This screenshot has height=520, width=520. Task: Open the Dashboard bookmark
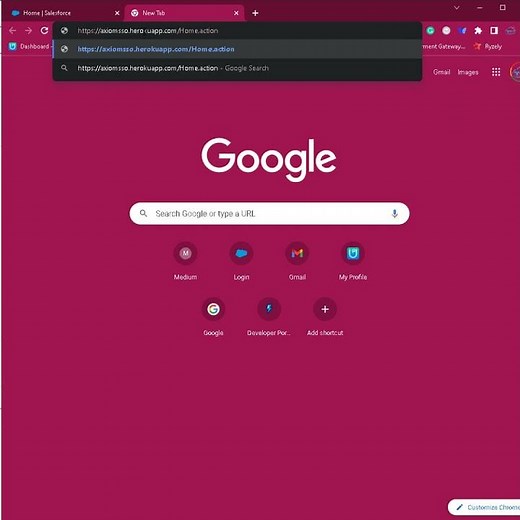tap(29, 46)
